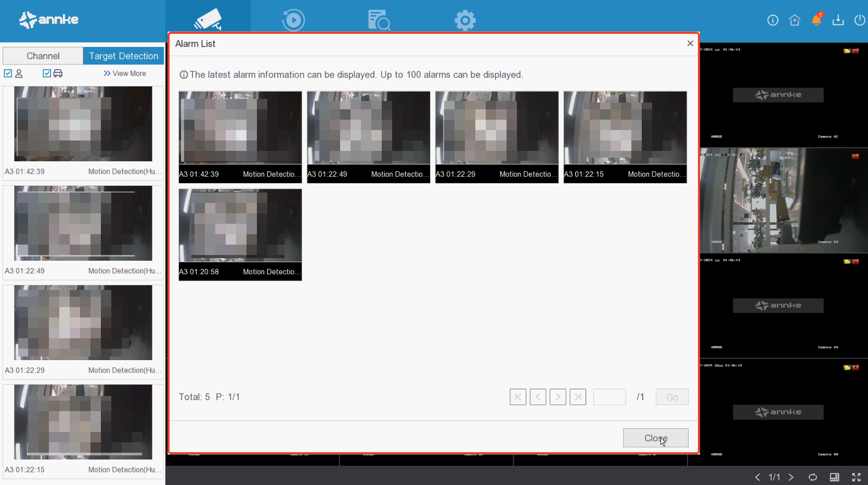Viewport: 868px width, 485px height.
Task: Open the alarm notification bell
Action: [817, 20]
